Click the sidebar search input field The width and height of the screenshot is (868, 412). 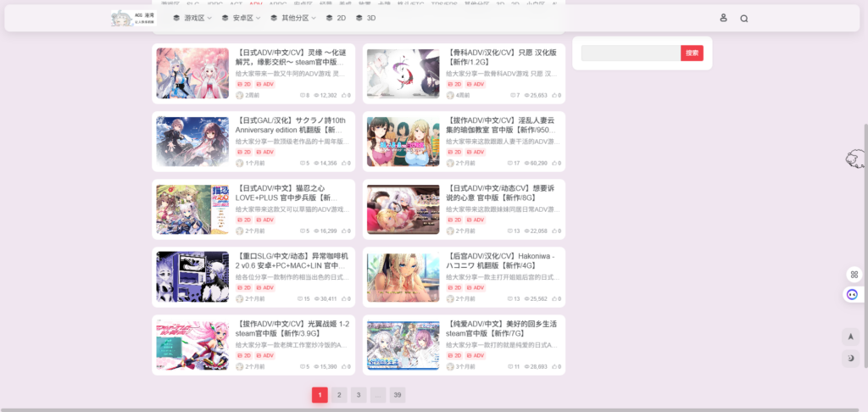pyautogui.click(x=631, y=53)
